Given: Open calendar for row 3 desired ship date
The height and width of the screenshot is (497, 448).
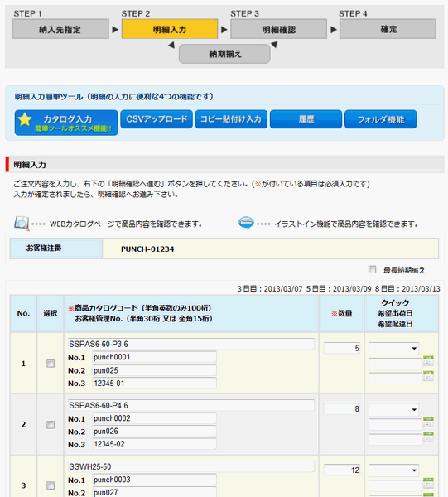Looking at the screenshot, I should tap(428, 483).
